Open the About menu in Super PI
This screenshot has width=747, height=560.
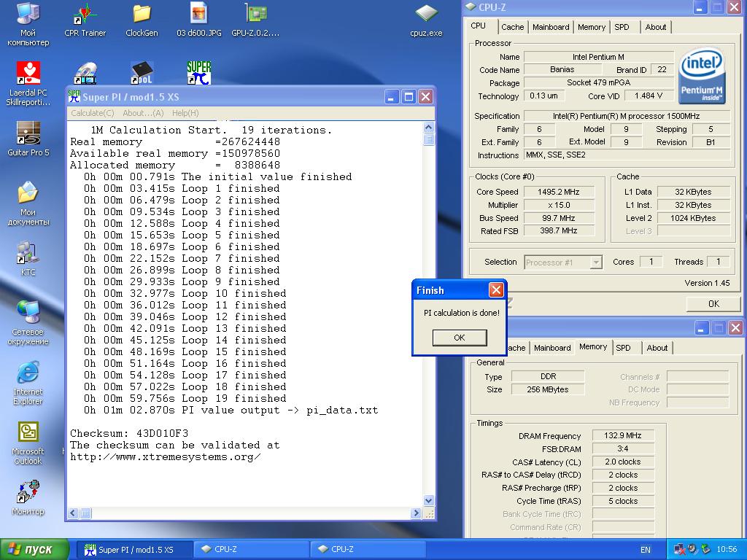(x=143, y=113)
